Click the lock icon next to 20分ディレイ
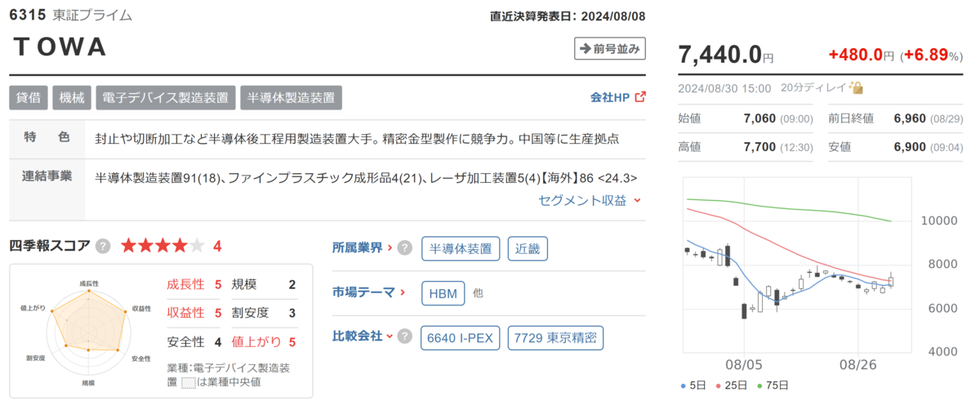 857,87
